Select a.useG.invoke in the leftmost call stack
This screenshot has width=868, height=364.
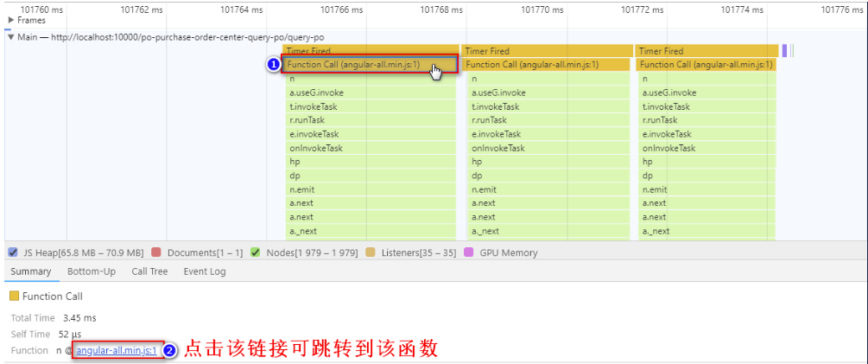coord(371,93)
